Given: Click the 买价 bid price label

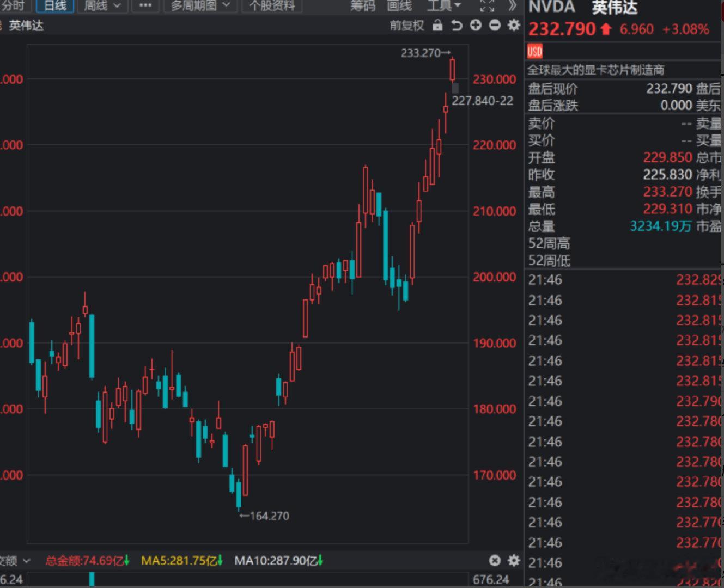Looking at the screenshot, I should point(542,140).
